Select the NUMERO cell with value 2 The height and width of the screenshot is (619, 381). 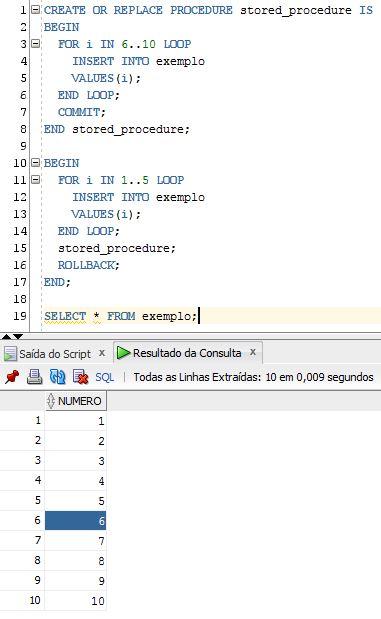75,441
